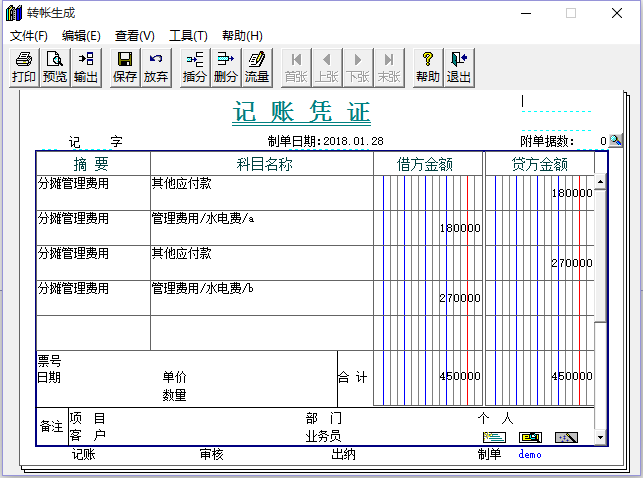Open the 编辑(E) menu
The height and width of the screenshot is (478, 643).
click(x=81, y=36)
